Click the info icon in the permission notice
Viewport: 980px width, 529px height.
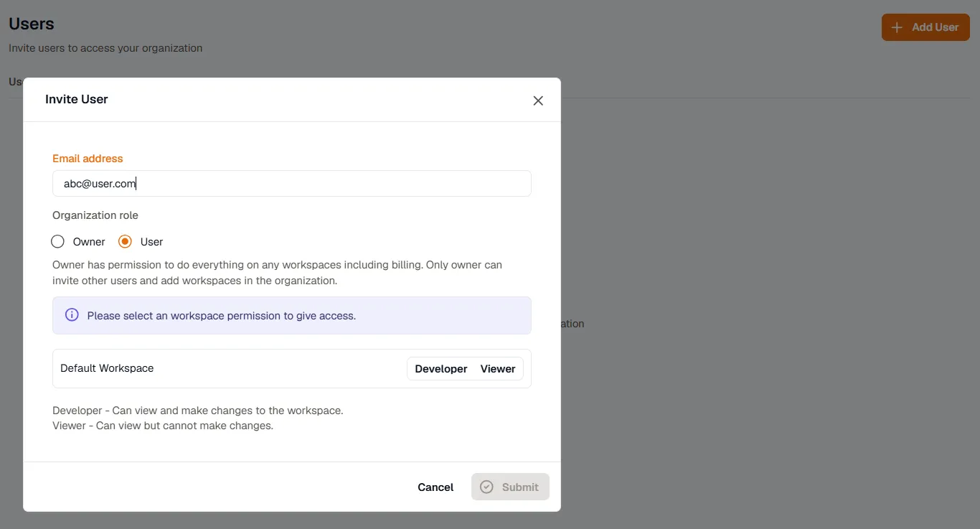click(72, 315)
